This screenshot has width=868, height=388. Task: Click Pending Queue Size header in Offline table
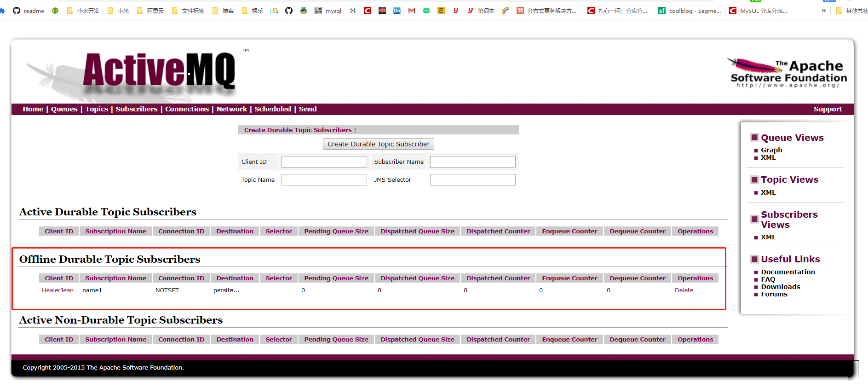click(336, 278)
